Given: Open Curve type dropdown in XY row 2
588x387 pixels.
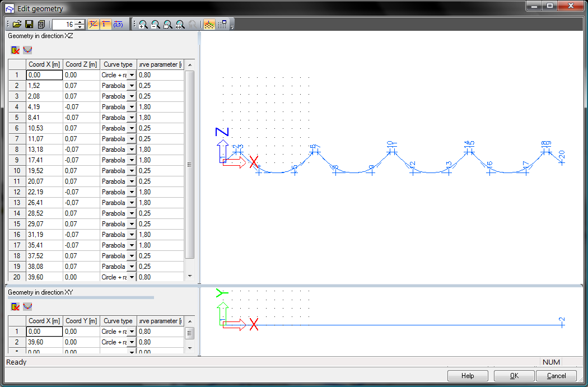Looking at the screenshot, I should (x=132, y=342).
